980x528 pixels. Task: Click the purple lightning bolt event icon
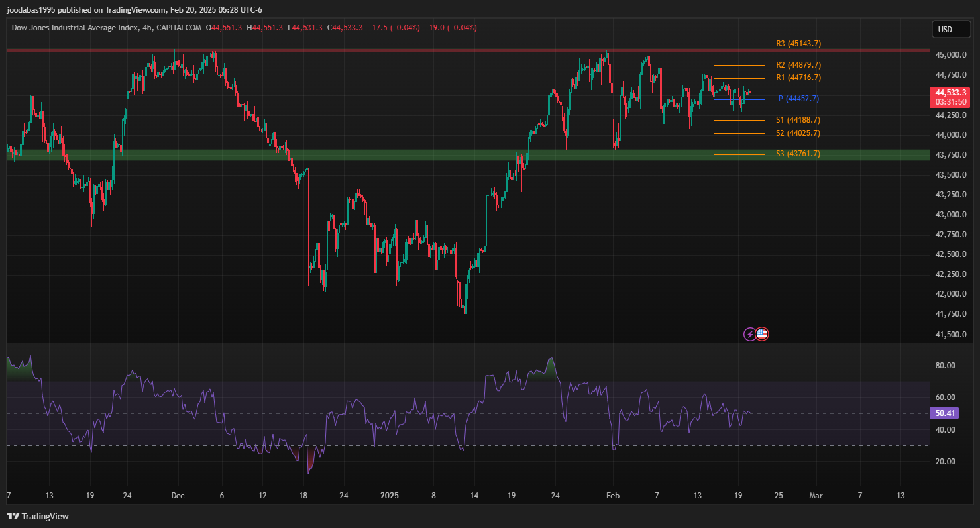pos(750,334)
